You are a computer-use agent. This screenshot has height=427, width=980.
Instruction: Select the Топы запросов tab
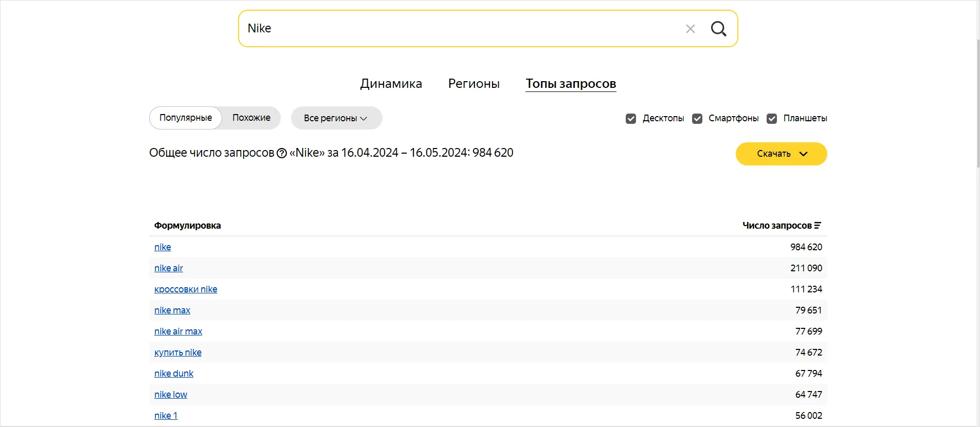(570, 84)
